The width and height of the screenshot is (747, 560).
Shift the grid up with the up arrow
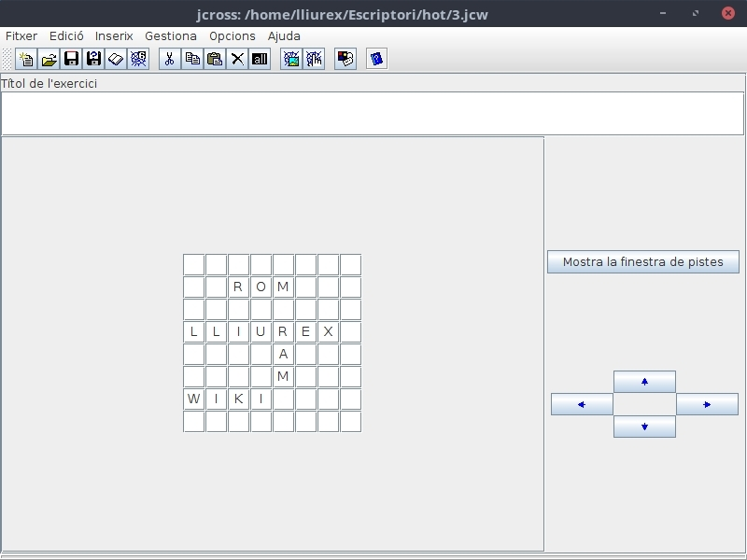(x=644, y=382)
